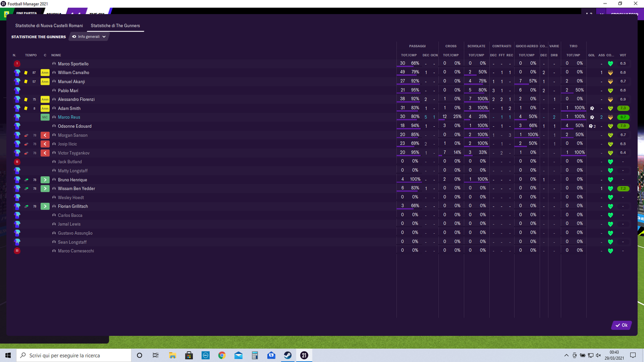This screenshot has width=644, height=362.
Task: Open Task View from the taskbar
Action: tap(156, 355)
